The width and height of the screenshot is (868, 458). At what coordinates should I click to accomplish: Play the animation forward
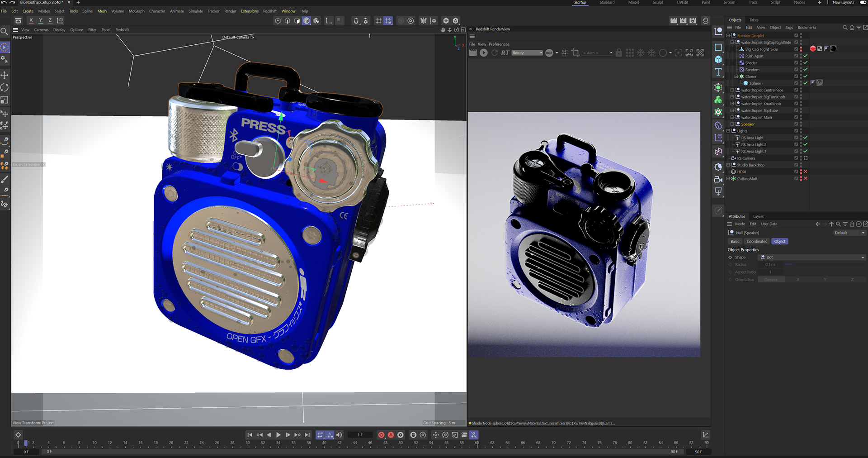(x=278, y=435)
